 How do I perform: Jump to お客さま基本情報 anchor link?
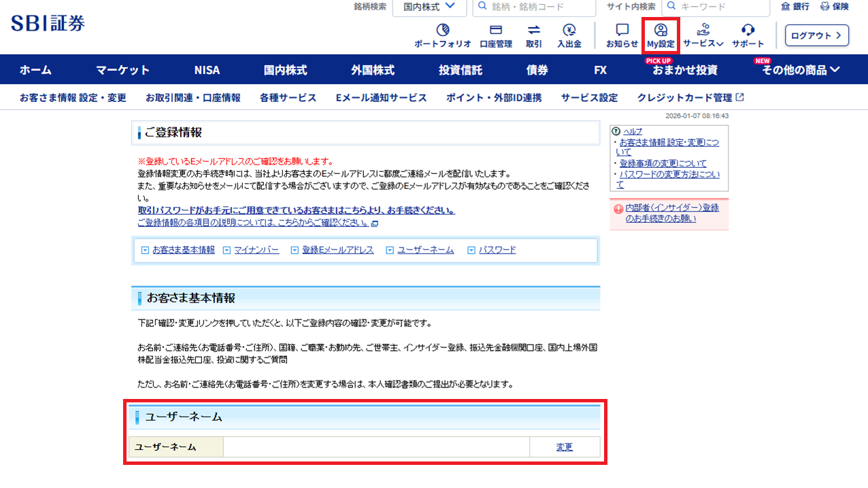pyautogui.click(x=184, y=250)
